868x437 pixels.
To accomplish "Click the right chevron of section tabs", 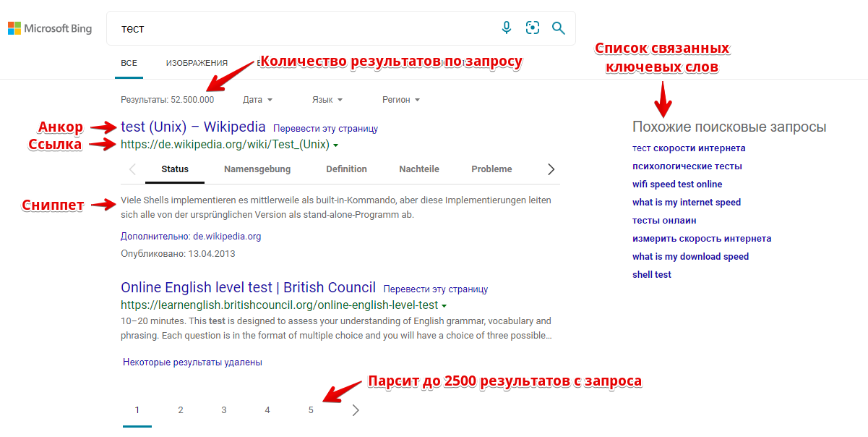I will [x=551, y=169].
